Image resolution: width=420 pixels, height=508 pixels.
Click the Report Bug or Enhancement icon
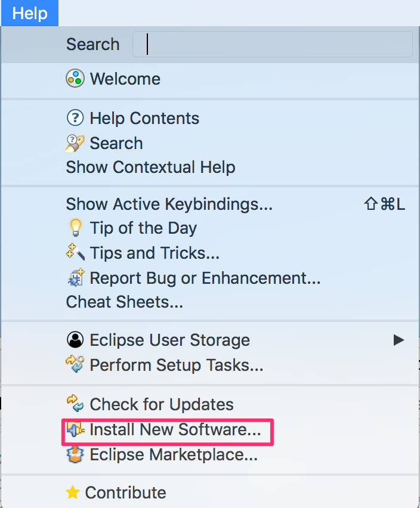click(x=76, y=277)
